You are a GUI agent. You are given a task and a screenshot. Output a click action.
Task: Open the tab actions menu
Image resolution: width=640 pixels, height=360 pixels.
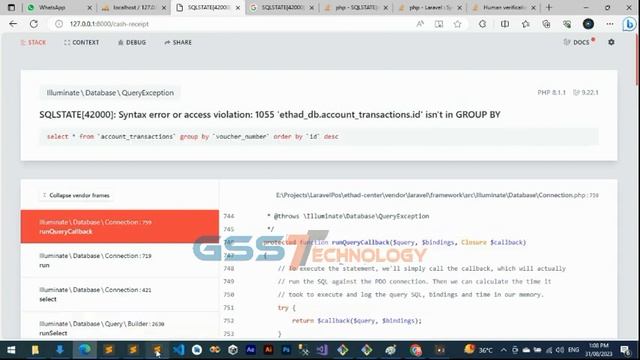point(11,7)
